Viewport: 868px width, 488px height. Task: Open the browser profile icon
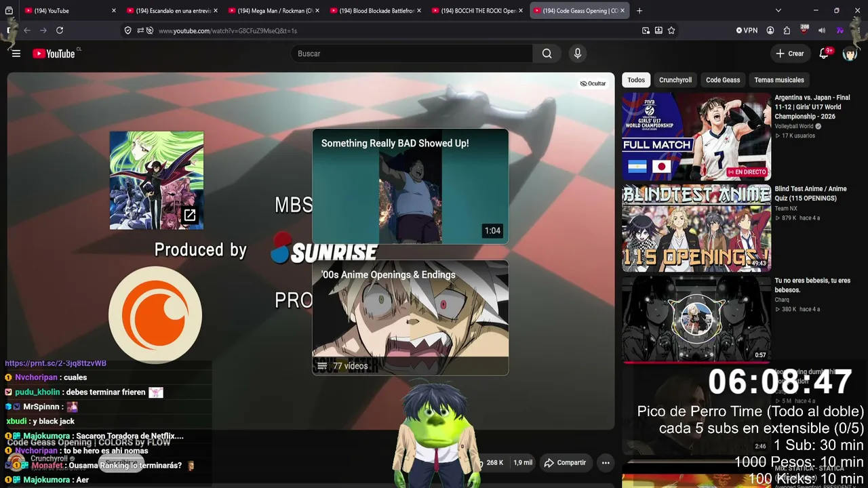tap(770, 30)
